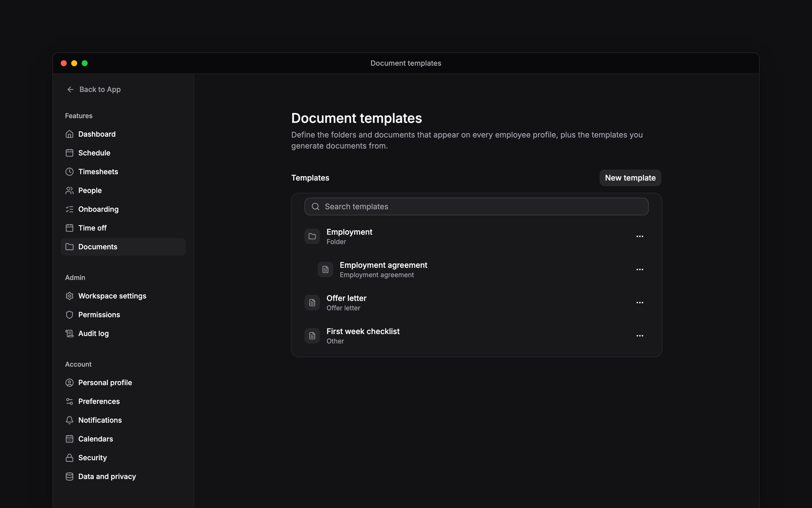Select the Employment folder row title

349,232
